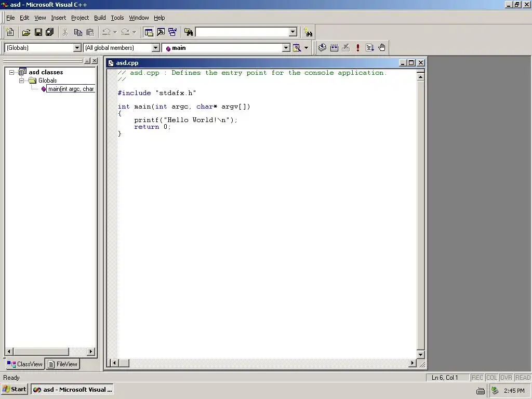
Task: Click editor horizontal scrollbar right arrow
Action: coord(412,363)
